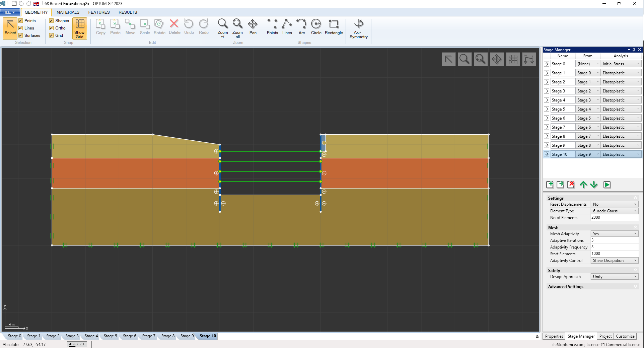Click canvas overlay pan icon
Screen dimensions: 644x348
[x=497, y=59]
